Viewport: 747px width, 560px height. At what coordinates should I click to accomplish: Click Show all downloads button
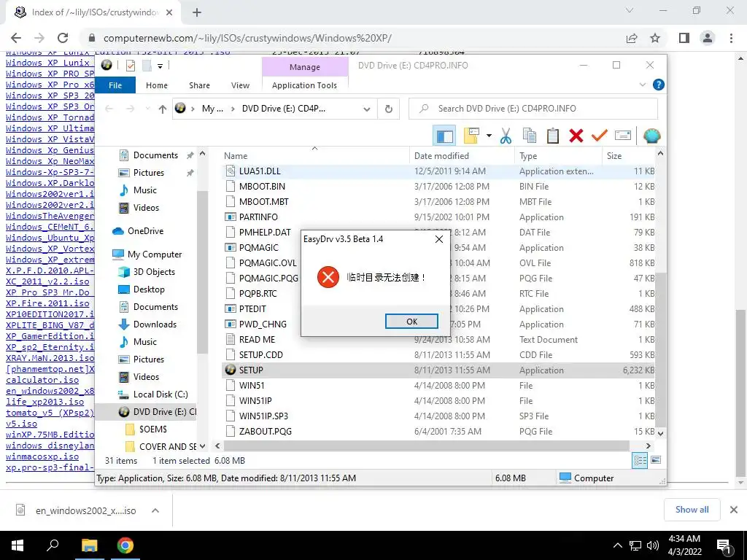click(692, 510)
